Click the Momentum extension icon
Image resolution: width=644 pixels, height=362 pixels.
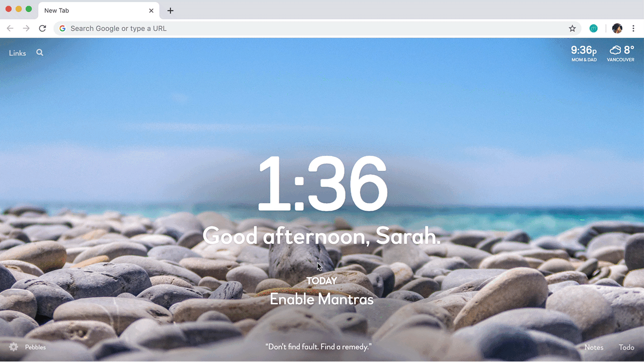(x=594, y=29)
